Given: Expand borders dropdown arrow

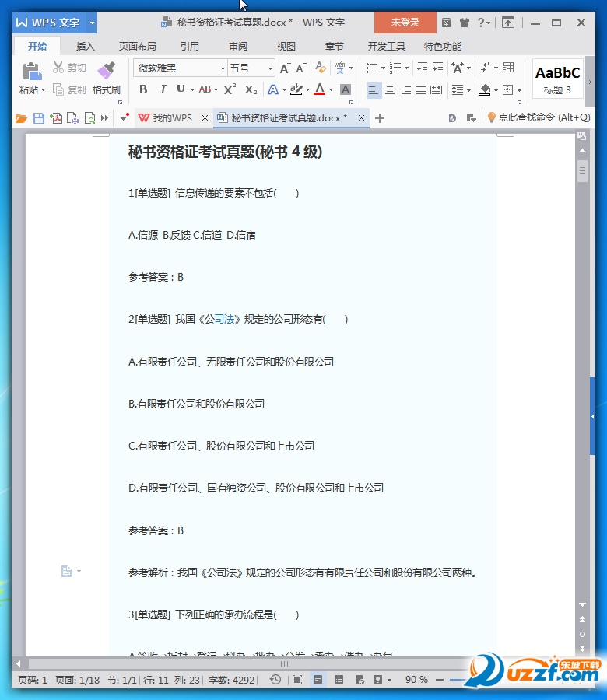Looking at the screenshot, I should 520,91.
